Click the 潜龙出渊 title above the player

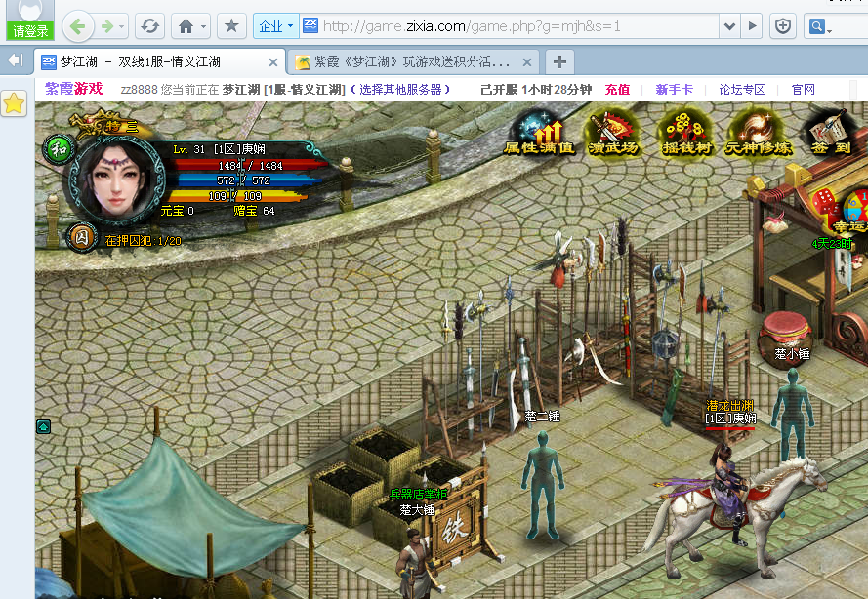[729, 406]
